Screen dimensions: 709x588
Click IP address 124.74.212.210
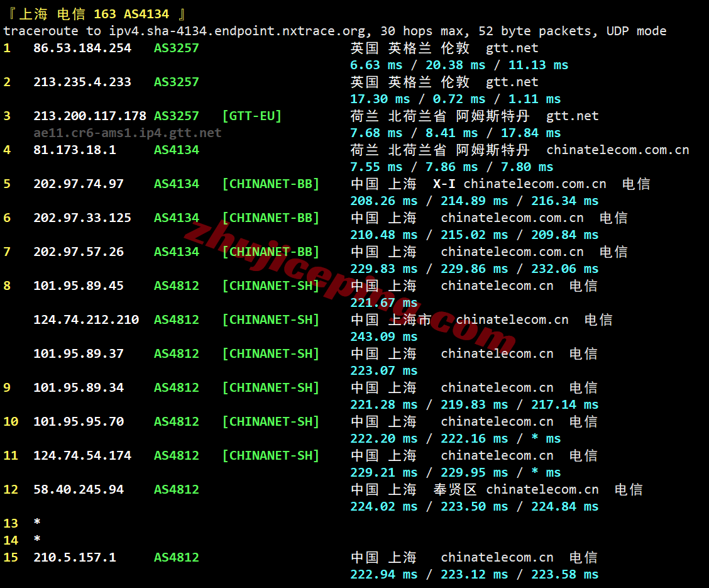click(x=85, y=319)
